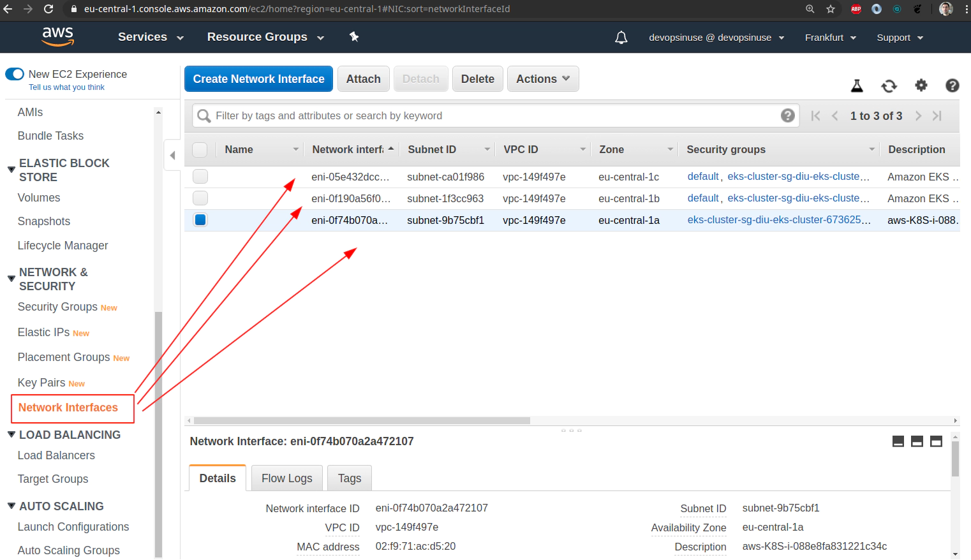Maximize the details pane layout icon

pyautogui.click(x=936, y=441)
